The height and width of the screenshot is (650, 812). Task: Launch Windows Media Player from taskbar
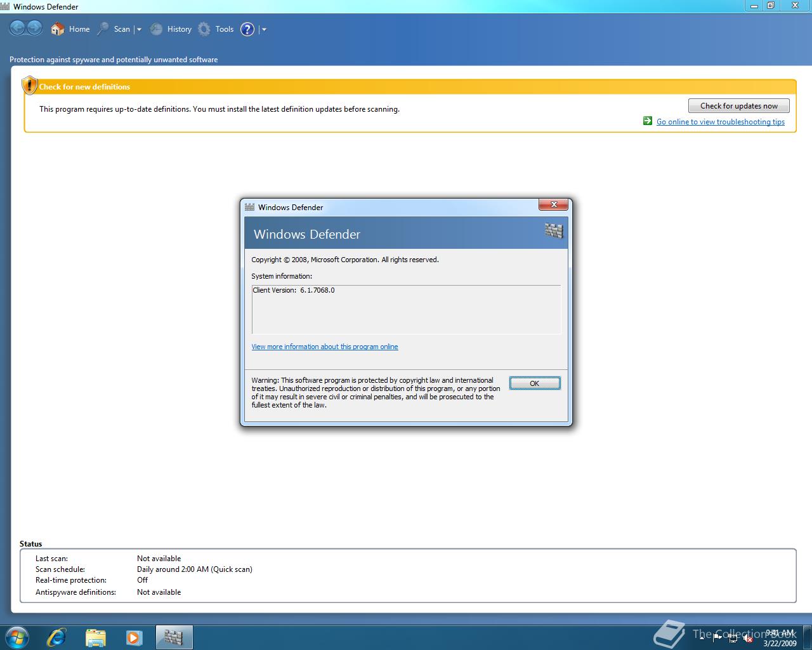(134, 637)
